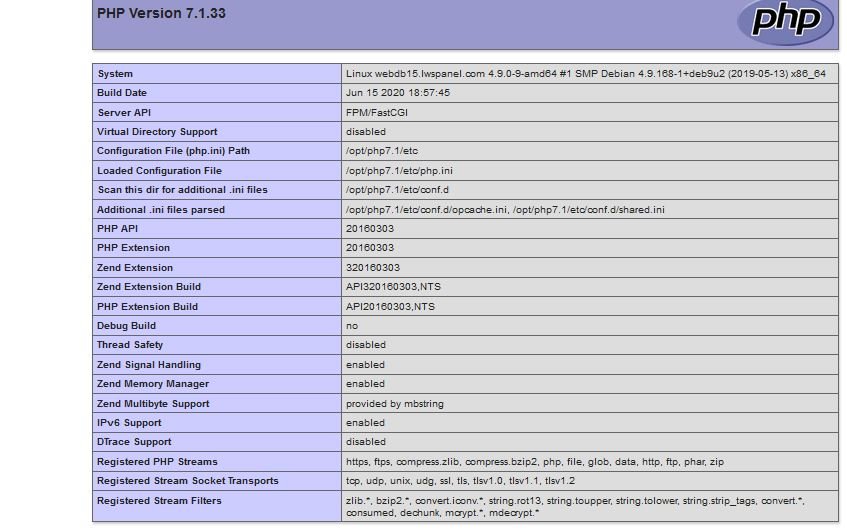This screenshot has height=530, width=847.
Task: Select the Linux webdb15.lwspanel.com system value
Action: click(x=586, y=73)
